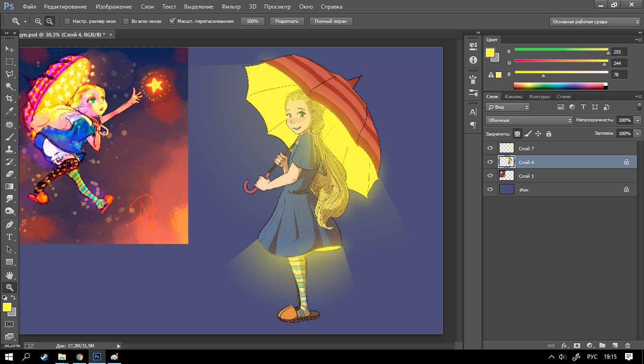Create a new layer
The image size is (644, 364).
tap(615, 346)
